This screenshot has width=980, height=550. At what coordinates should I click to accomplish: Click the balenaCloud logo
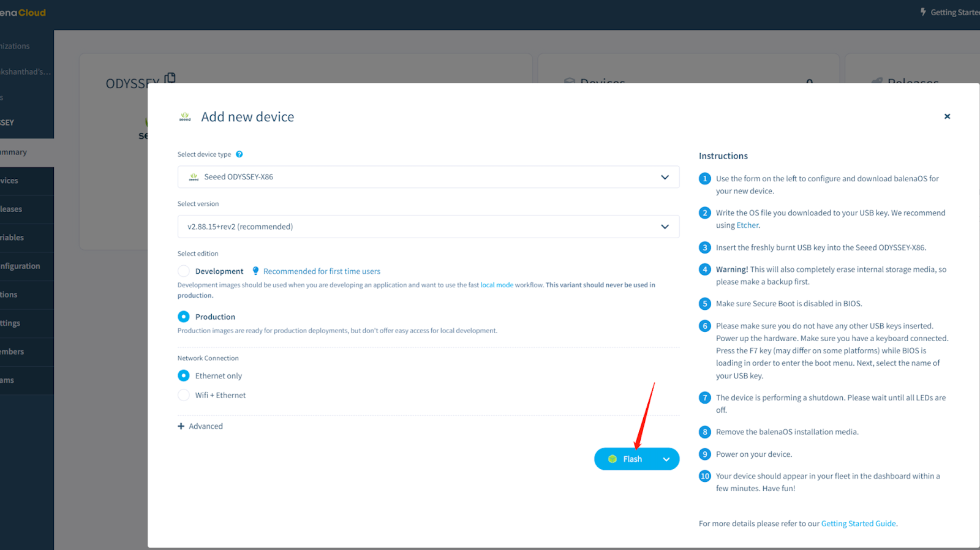click(x=23, y=12)
